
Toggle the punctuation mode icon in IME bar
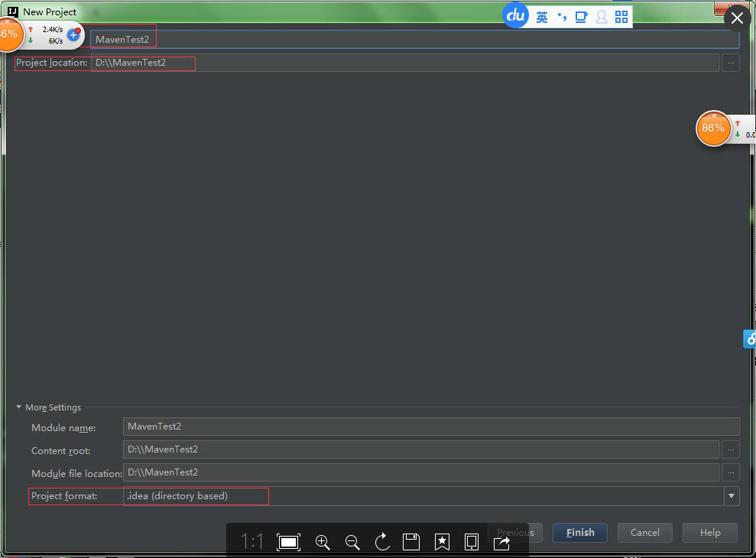562,18
